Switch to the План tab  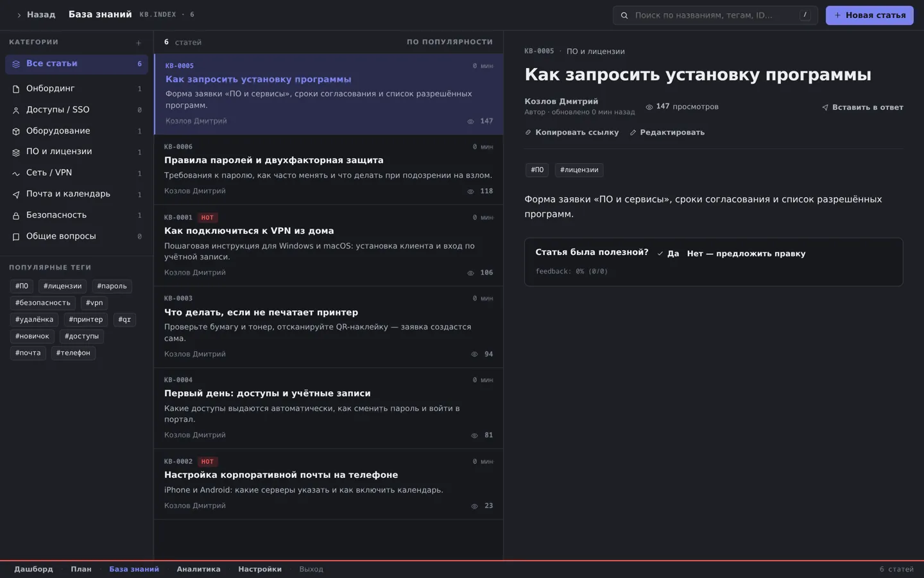click(81, 569)
